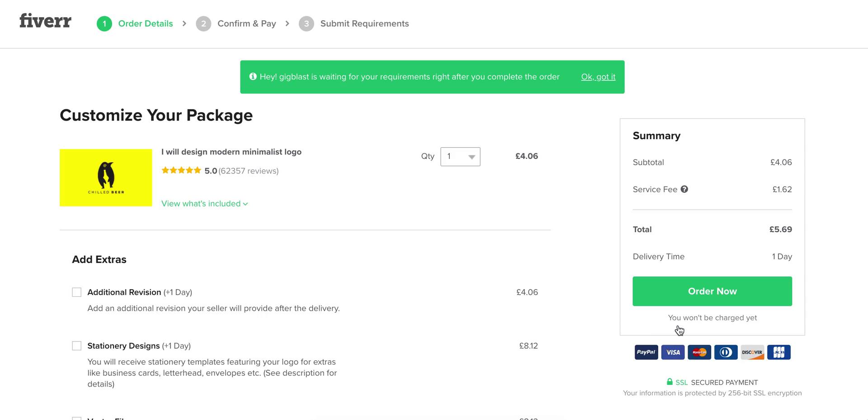Click the MasterCard payment icon
The width and height of the screenshot is (868, 420).
click(699, 352)
